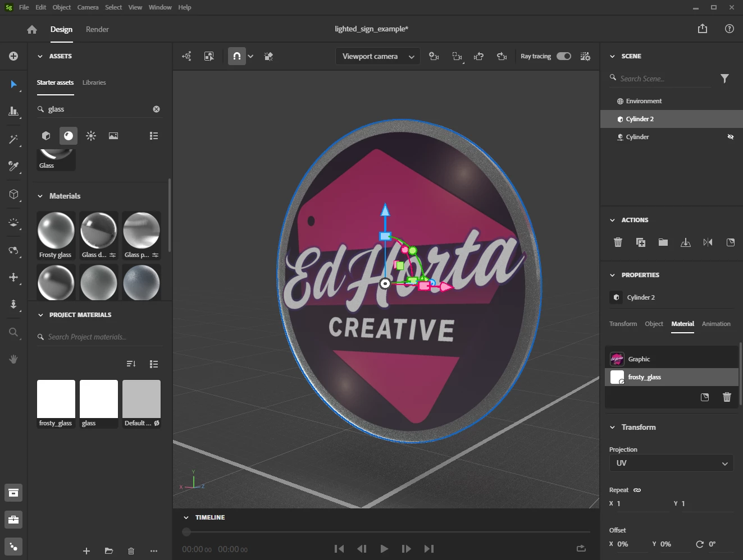Open the Viewport camera dropdown
743x560 pixels.
tap(377, 57)
